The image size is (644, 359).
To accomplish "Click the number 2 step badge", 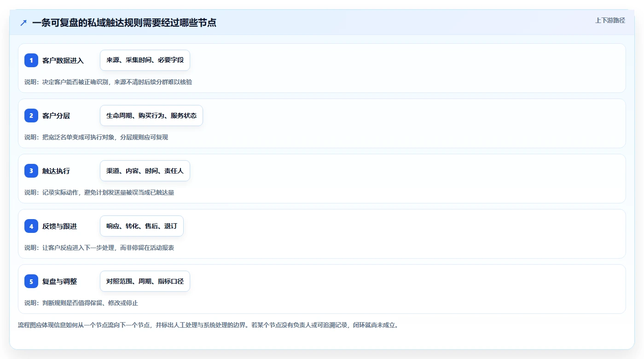I will pyautogui.click(x=31, y=116).
